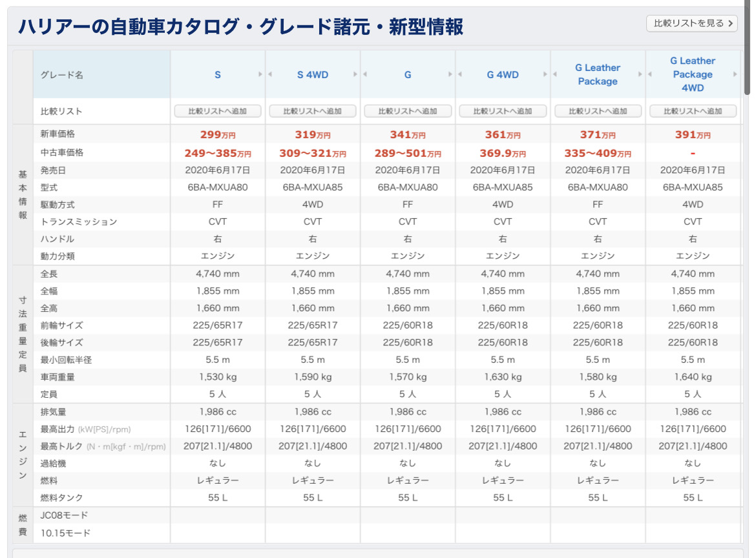Click the 車両重量 row label
The image size is (756, 558).
[58, 377]
